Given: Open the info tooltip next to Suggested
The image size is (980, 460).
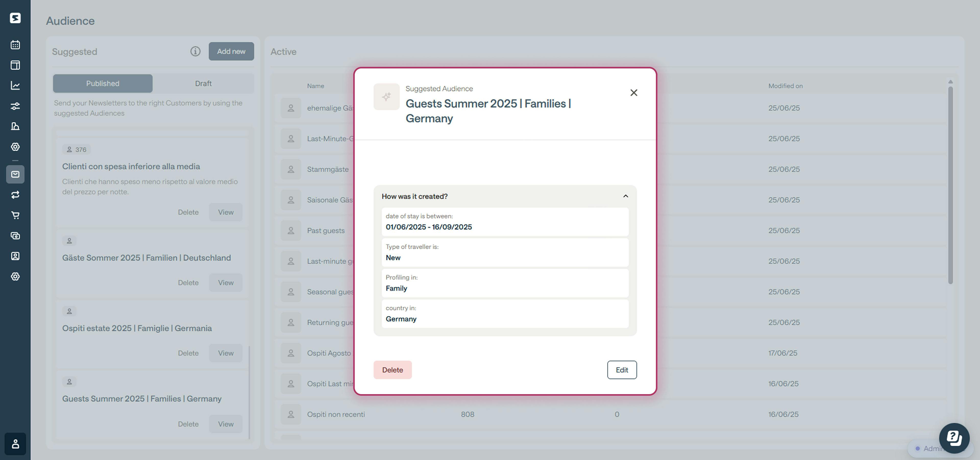Looking at the screenshot, I should point(195,51).
